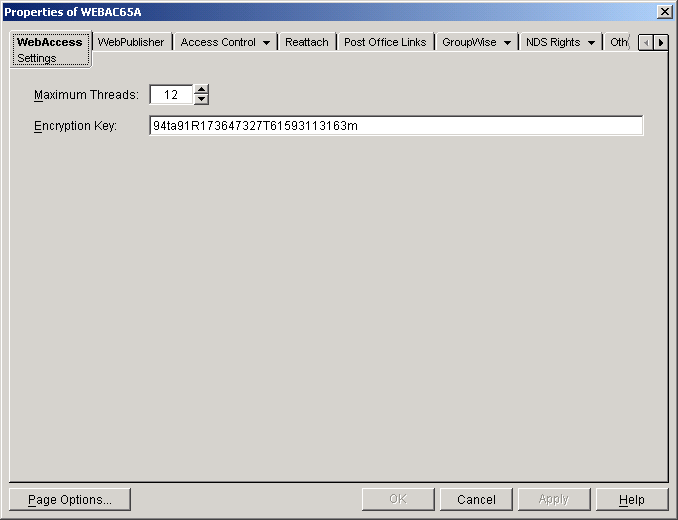Close the Properties of WEBAC65A window

click(x=664, y=12)
